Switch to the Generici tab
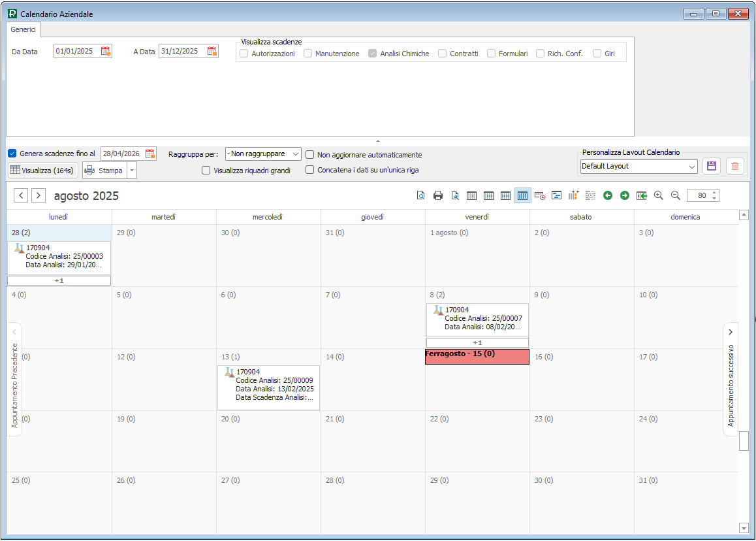The height and width of the screenshot is (541, 756). (x=23, y=29)
